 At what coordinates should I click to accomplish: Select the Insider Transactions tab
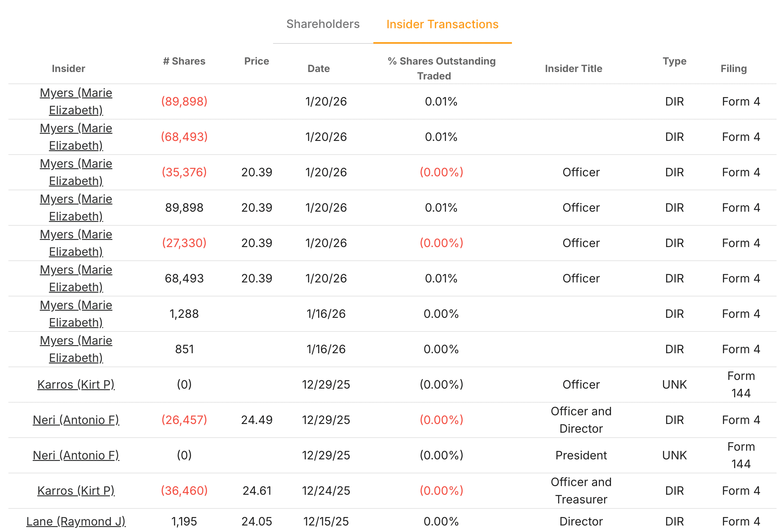443,24
